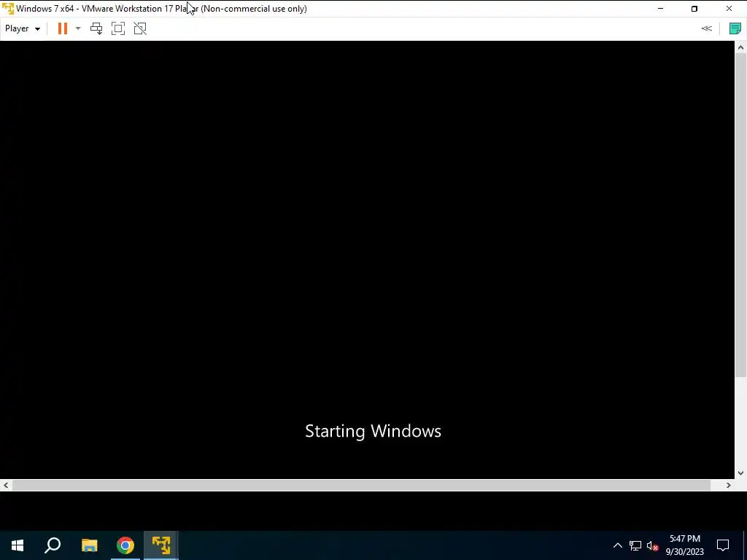Open the clock showing 5:47 PM
The height and width of the screenshot is (560, 747).
[684, 545]
